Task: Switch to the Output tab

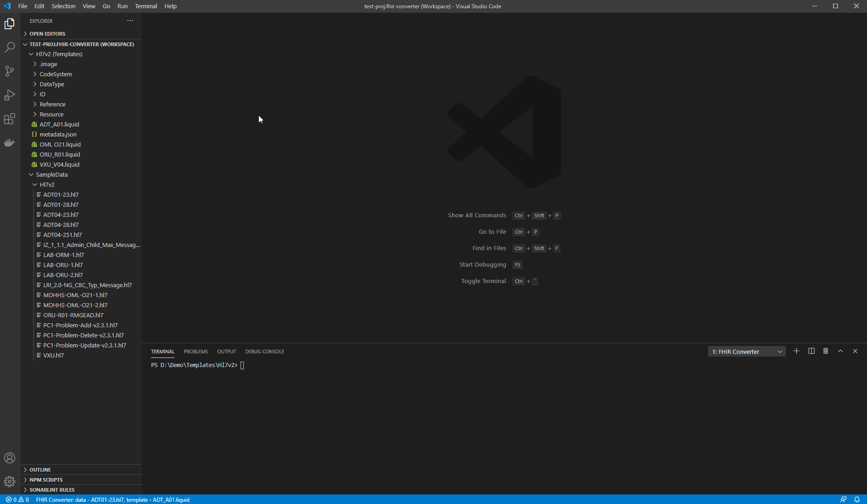Action: pyautogui.click(x=226, y=352)
